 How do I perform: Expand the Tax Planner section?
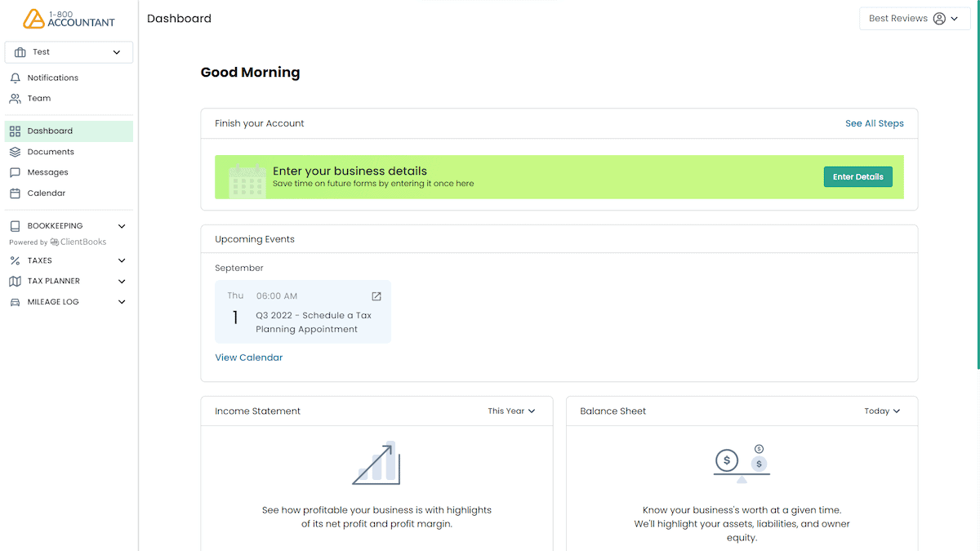pyautogui.click(x=121, y=281)
